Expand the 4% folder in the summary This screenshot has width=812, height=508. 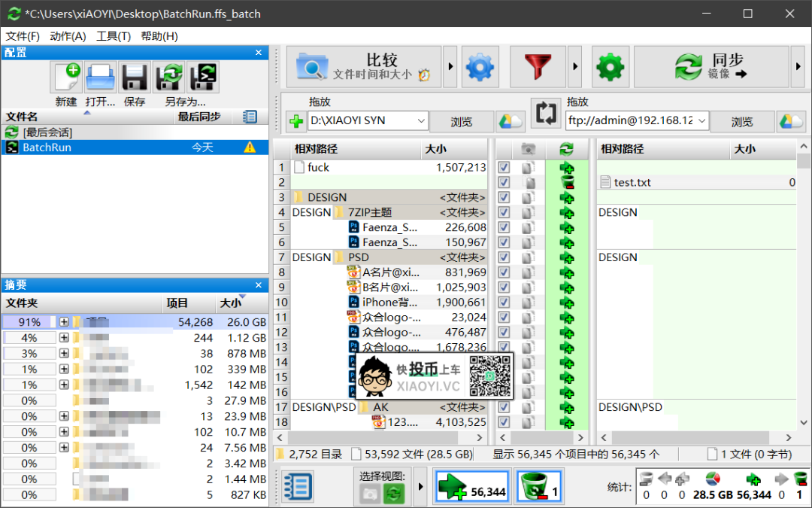click(x=64, y=338)
